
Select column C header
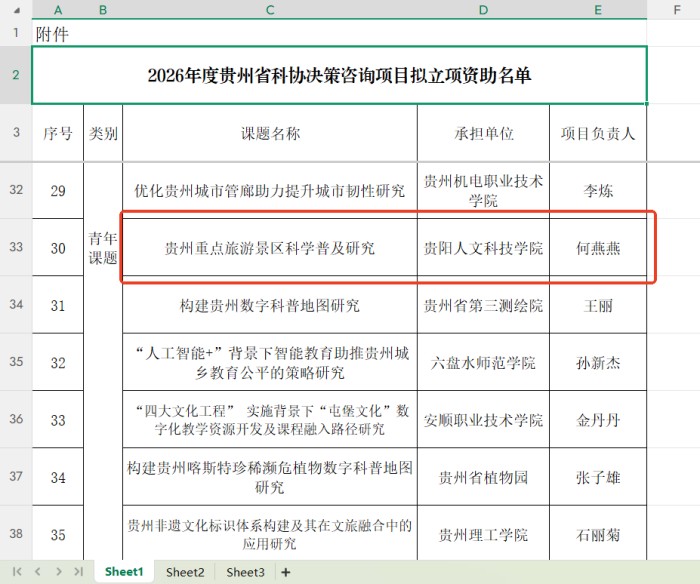(x=269, y=10)
